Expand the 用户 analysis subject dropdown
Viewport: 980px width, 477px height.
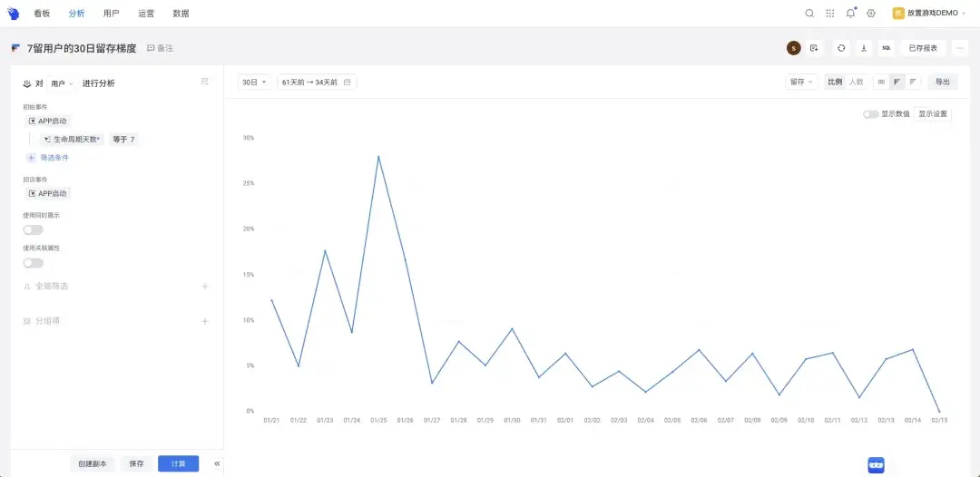pyautogui.click(x=62, y=83)
